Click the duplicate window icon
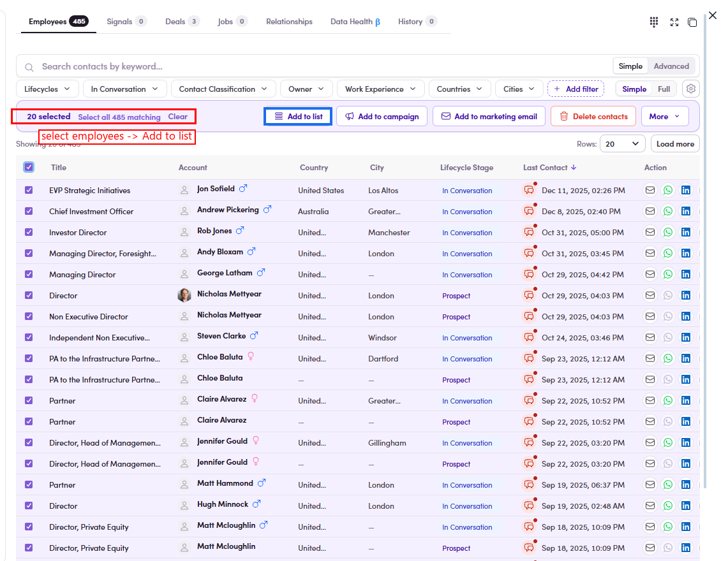Image resolution: width=728 pixels, height=561 pixels. click(692, 22)
